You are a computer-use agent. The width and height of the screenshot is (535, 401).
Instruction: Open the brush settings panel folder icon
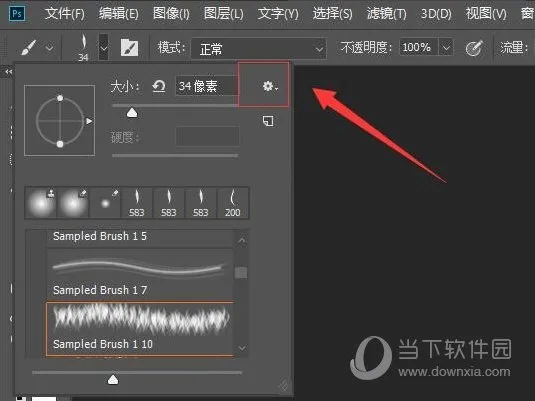[x=130, y=48]
